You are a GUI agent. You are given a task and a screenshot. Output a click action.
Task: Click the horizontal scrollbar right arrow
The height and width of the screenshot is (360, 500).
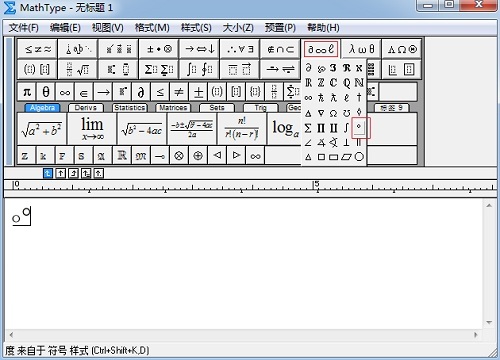coord(476,334)
